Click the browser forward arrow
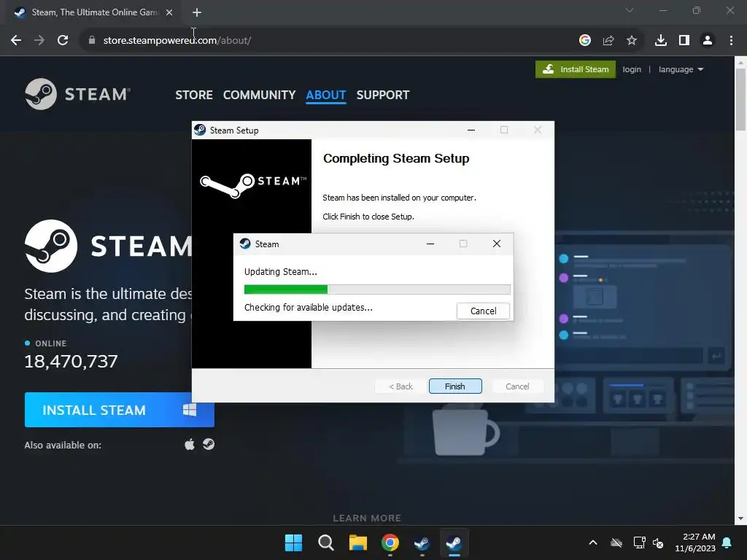747x560 pixels. (39, 41)
